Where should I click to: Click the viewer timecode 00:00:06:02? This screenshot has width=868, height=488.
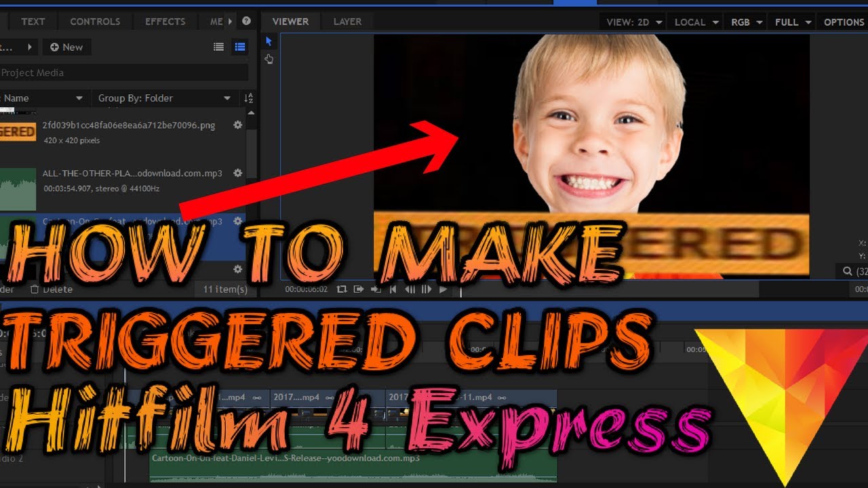306,289
